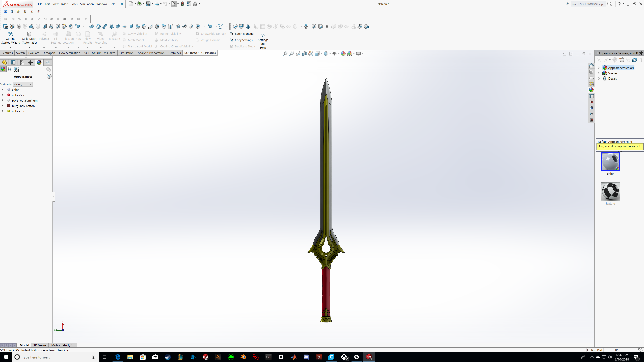Select the Scenes item in task pane

click(612, 73)
